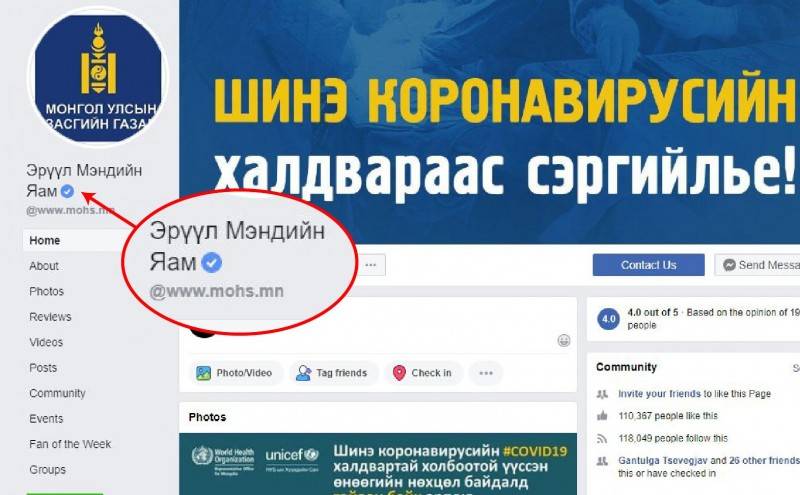Open the Reviews section
The width and height of the screenshot is (800, 495).
[50, 317]
